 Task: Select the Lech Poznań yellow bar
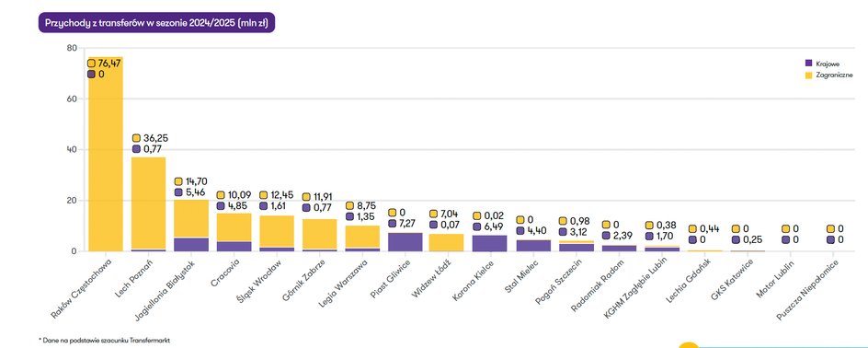click(x=148, y=203)
